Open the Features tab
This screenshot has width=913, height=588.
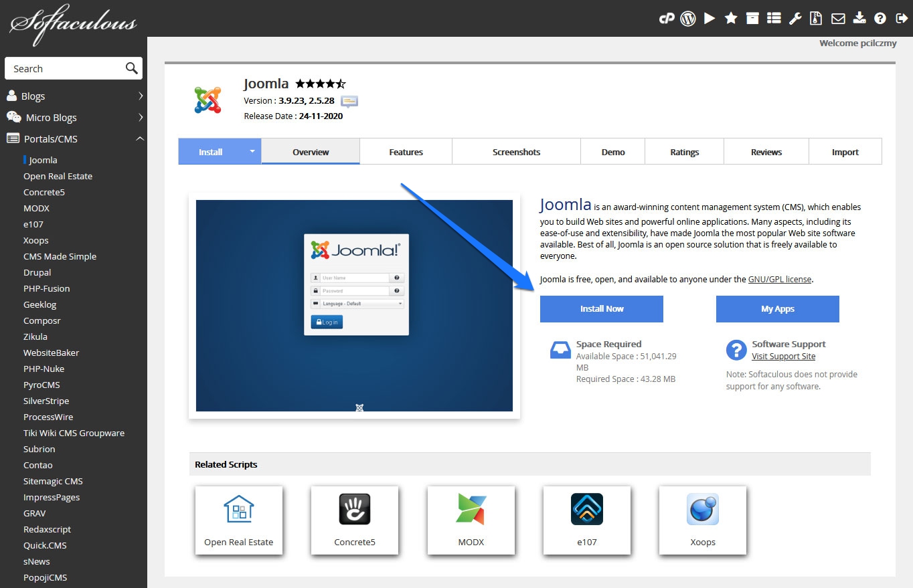[406, 152]
